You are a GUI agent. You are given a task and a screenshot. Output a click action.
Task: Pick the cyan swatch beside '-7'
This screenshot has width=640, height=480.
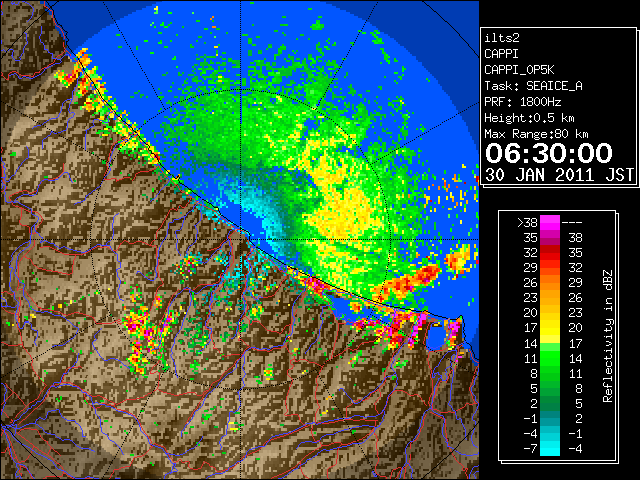coord(550,449)
